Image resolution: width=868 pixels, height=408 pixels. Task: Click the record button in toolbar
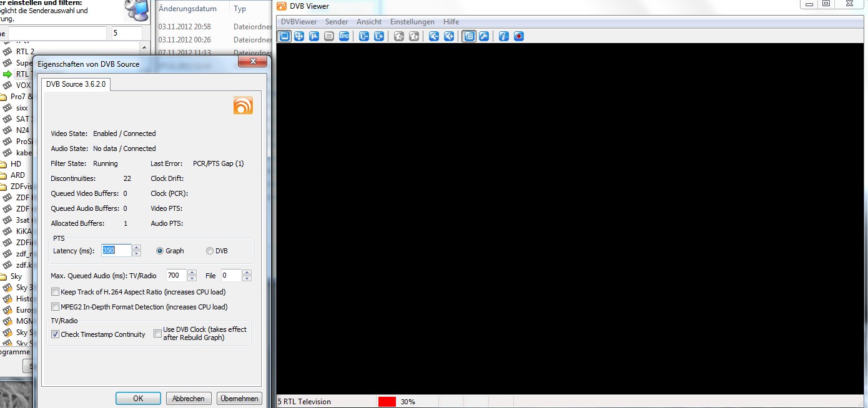[x=519, y=36]
